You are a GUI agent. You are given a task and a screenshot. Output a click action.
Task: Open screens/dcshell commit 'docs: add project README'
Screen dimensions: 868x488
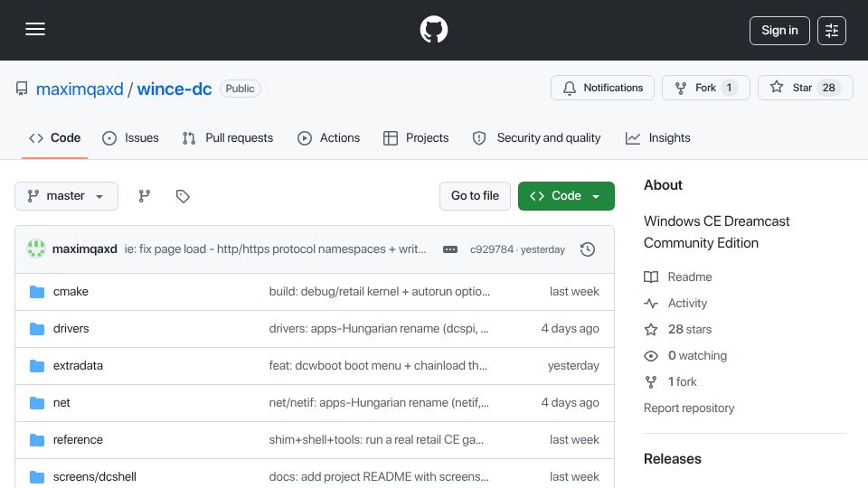pyautogui.click(x=379, y=477)
